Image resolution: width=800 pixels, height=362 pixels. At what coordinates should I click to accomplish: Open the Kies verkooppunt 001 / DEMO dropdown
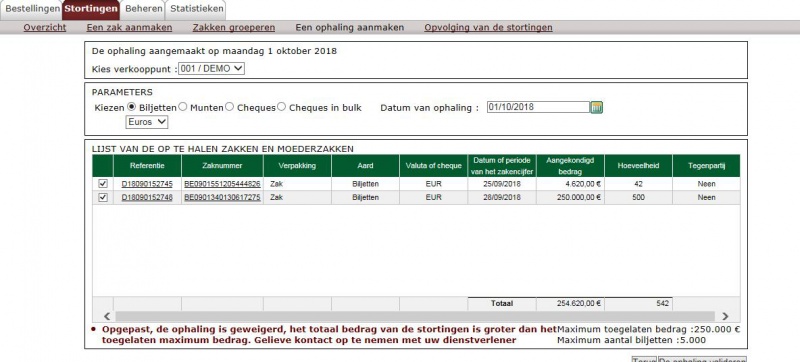(211, 68)
